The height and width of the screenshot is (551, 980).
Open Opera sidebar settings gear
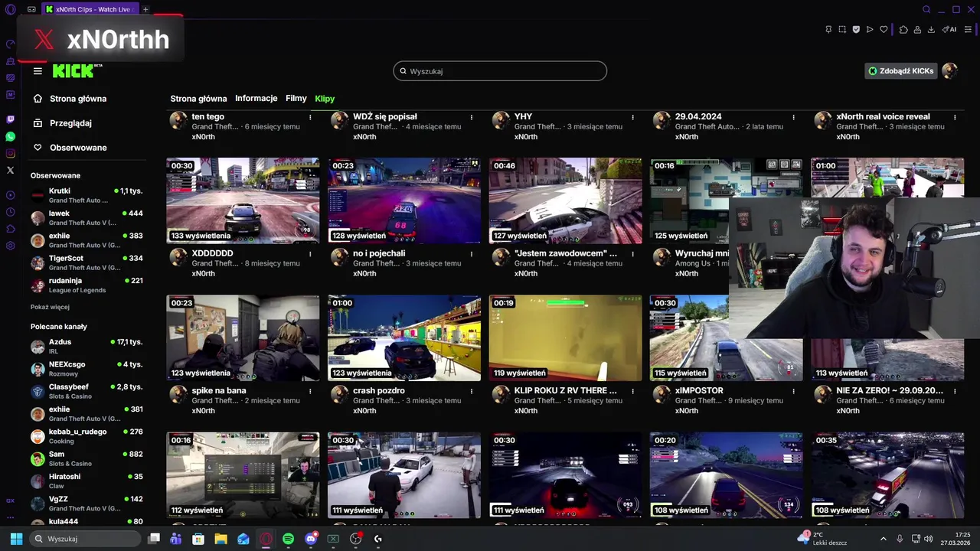point(10,246)
